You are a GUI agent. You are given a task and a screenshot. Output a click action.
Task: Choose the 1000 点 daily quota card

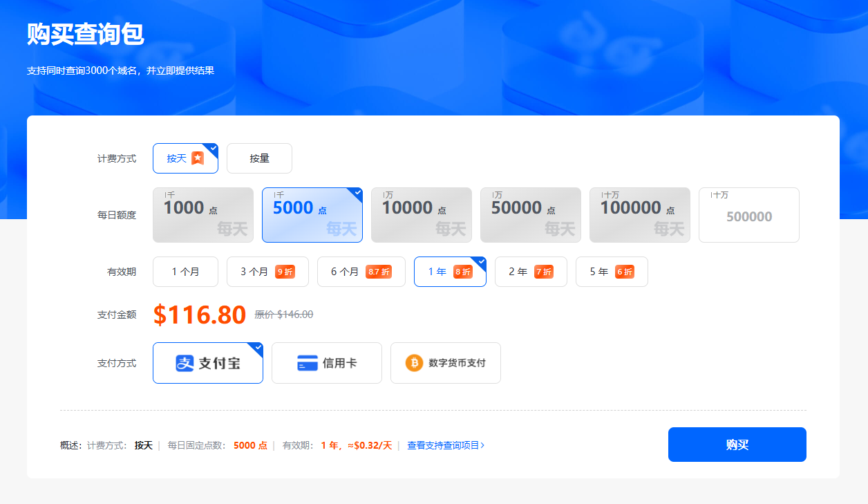(x=203, y=215)
